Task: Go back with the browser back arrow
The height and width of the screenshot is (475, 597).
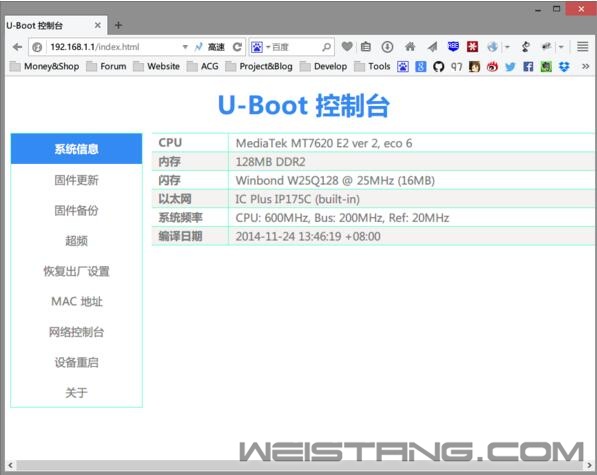Action: (17, 47)
